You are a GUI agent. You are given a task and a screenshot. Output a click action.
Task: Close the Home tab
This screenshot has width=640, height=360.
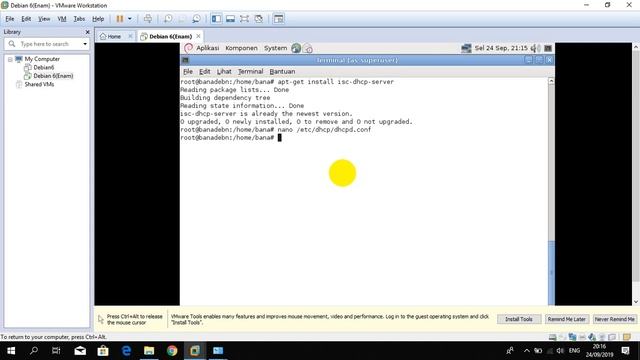130,36
